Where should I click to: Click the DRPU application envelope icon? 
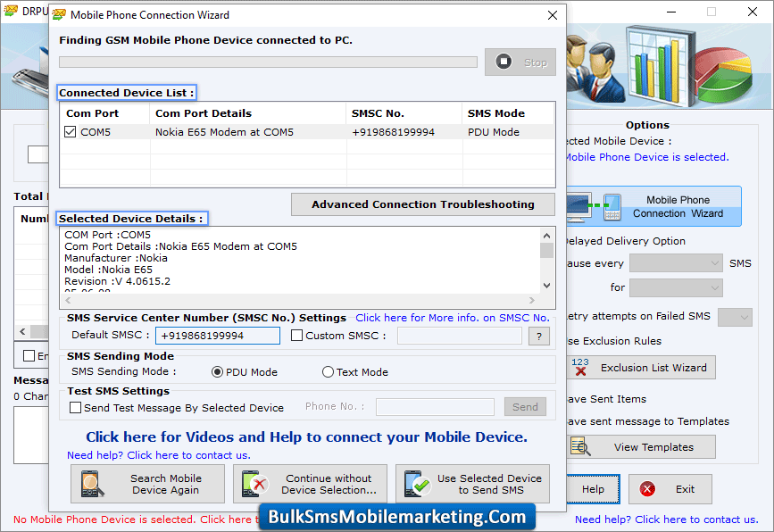click(x=11, y=11)
